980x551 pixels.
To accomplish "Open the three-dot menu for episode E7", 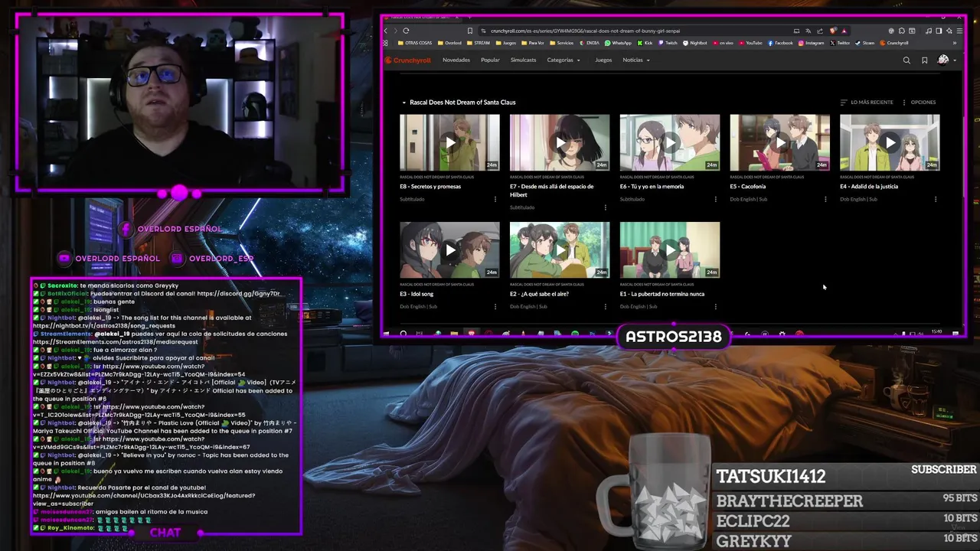I will click(606, 207).
